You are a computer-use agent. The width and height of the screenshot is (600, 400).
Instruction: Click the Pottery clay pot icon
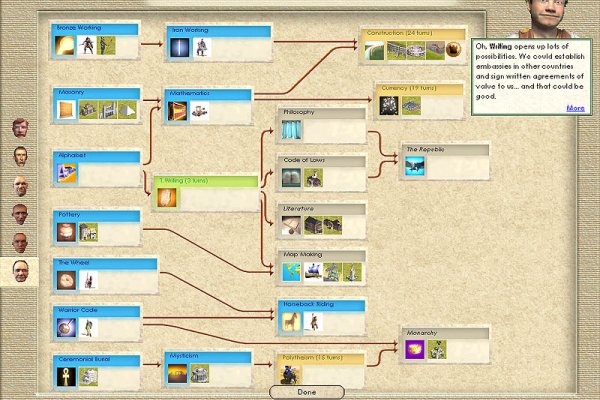point(66,232)
